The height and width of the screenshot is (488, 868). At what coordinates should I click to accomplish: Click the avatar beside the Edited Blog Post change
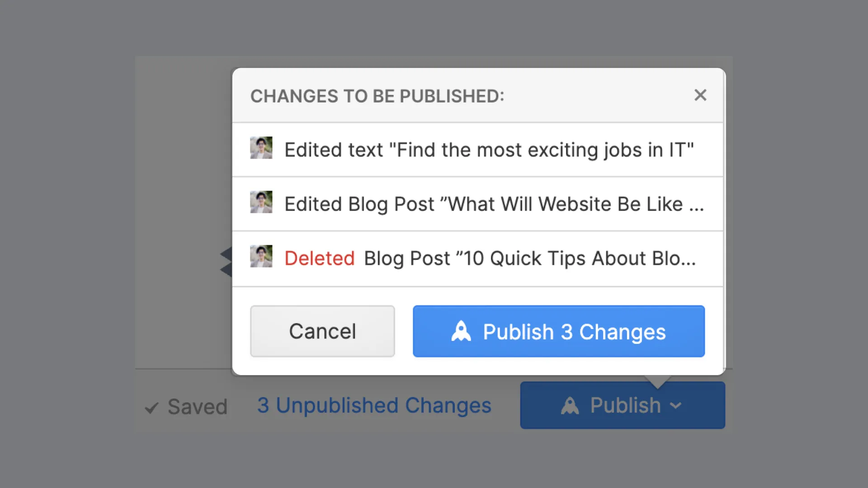click(261, 202)
